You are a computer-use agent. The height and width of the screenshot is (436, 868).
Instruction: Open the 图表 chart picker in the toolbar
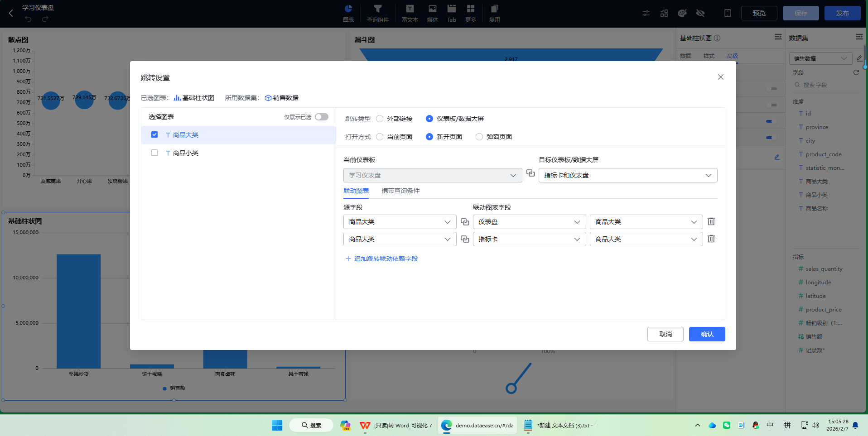tap(348, 13)
